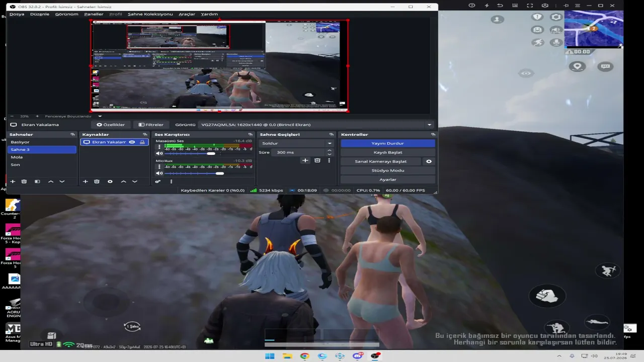The width and height of the screenshot is (644, 362).
Task: Show hidden system tray icons chevron
Action: pyautogui.click(x=559, y=356)
